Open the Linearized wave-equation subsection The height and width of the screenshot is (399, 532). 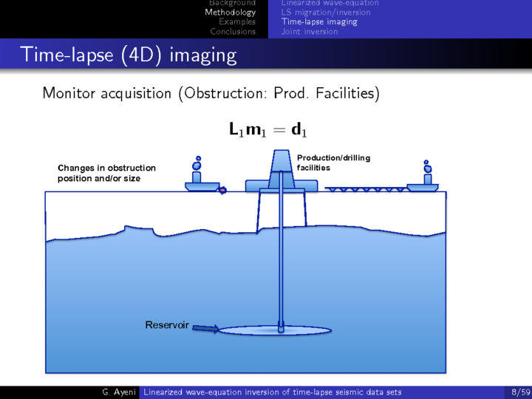330,4
